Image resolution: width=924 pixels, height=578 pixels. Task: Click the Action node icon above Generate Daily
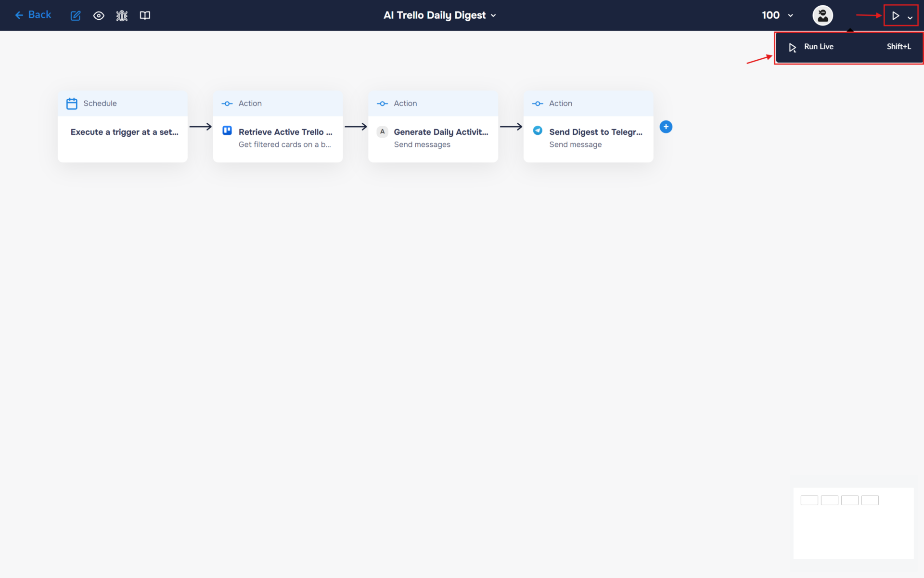click(383, 104)
